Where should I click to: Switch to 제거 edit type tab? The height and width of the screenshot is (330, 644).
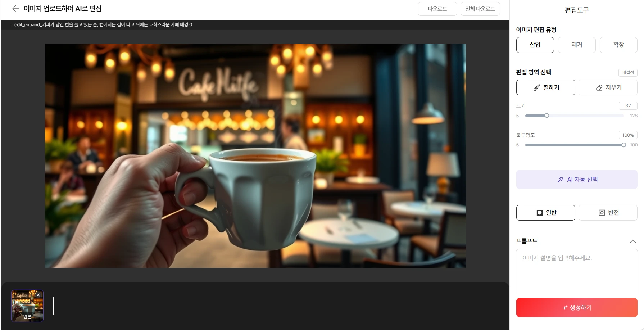click(x=577, y=45)
